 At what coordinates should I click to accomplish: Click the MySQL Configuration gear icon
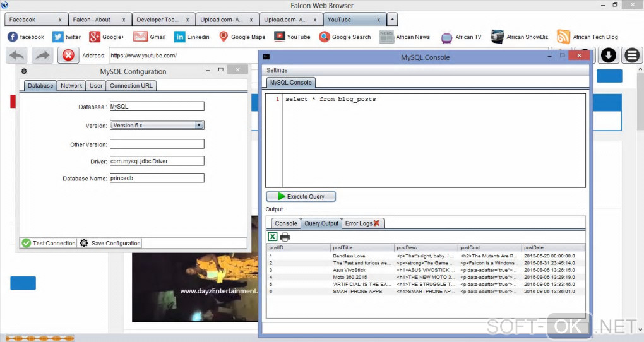tap(24, 71)
